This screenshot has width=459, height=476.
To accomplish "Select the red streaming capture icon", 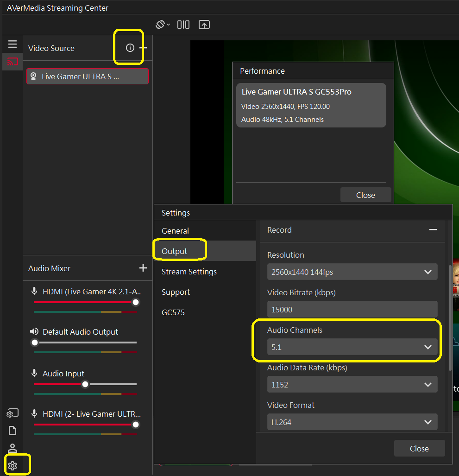I will pos(12,62).
